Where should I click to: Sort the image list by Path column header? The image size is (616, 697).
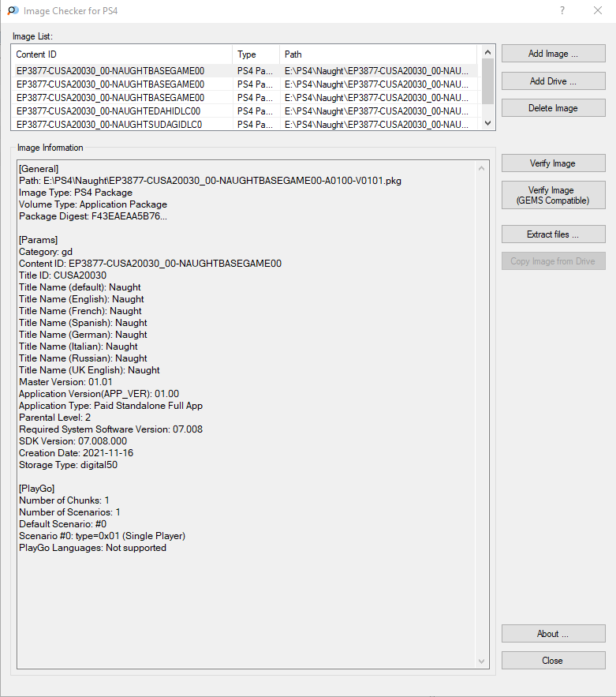coord(379,54)
